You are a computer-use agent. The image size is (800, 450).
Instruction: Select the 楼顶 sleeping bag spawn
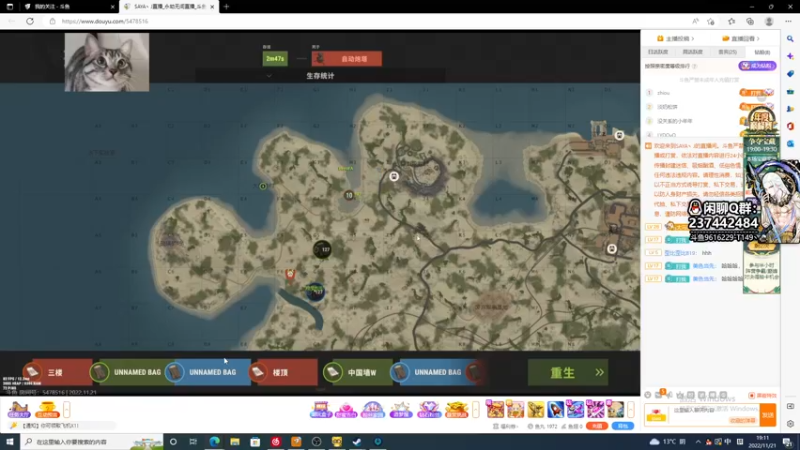[x=282, y=372]
